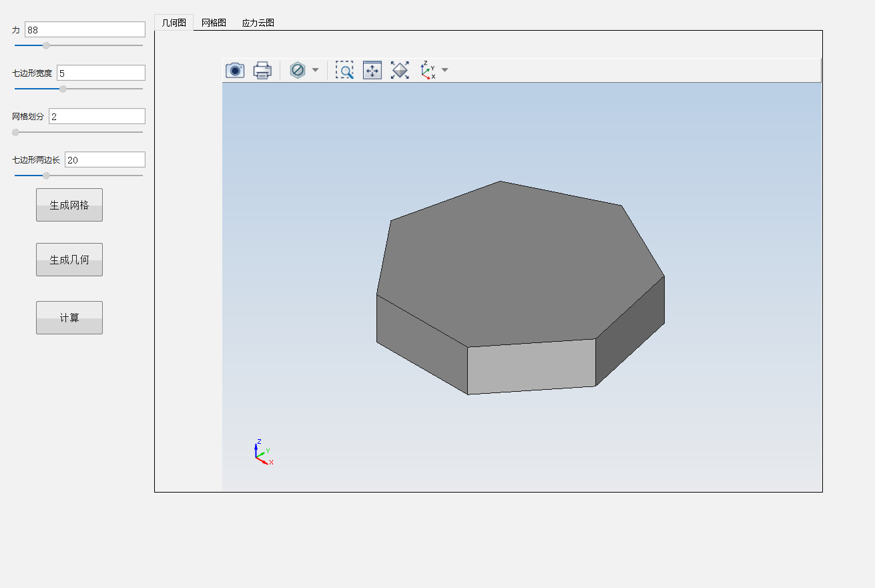Switch to the 网格图 tab

214,23
